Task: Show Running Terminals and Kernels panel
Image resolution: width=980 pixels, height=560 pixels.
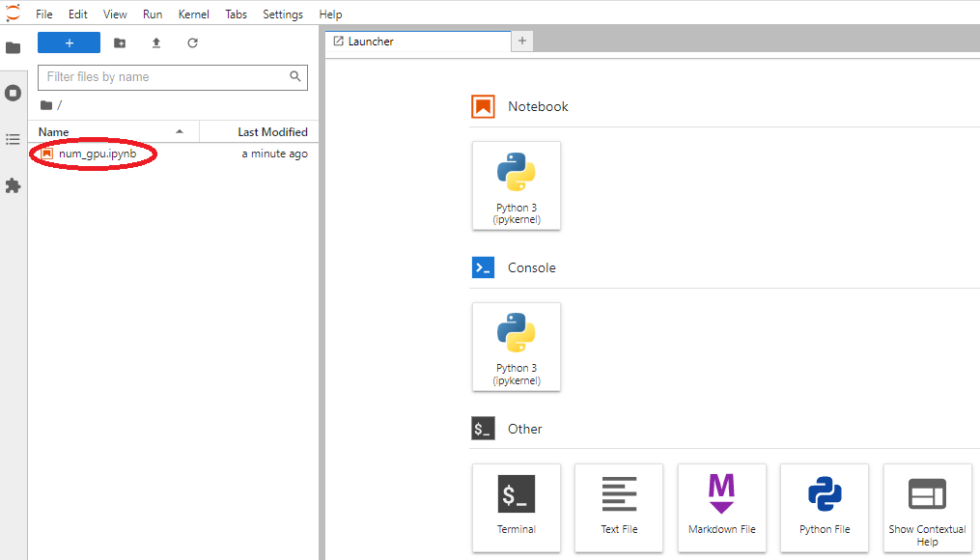Action: [13, 93]
